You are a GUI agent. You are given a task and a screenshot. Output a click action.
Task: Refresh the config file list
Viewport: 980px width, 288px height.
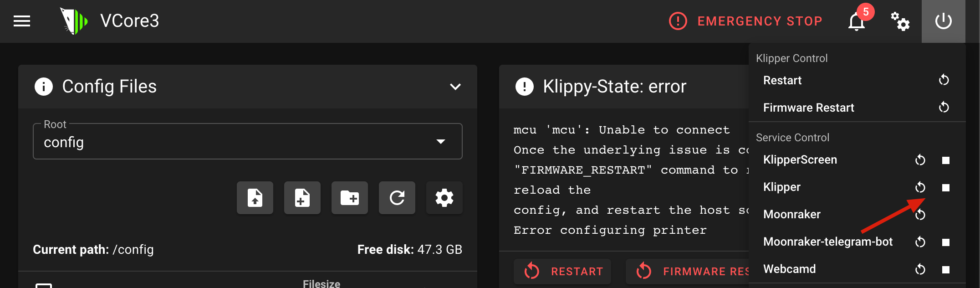click(x=397, y=198)
